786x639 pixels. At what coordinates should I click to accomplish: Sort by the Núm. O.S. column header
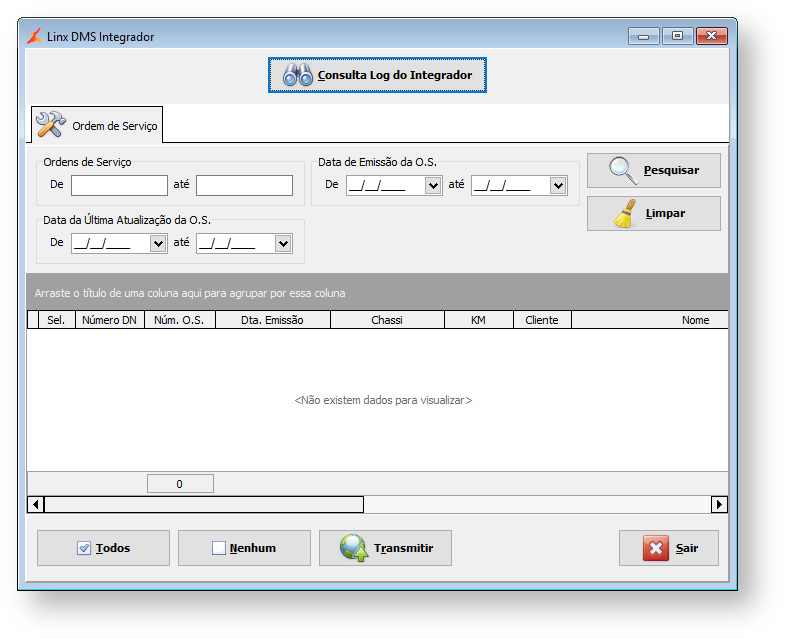pyautogui.click(x=179, y=320)
